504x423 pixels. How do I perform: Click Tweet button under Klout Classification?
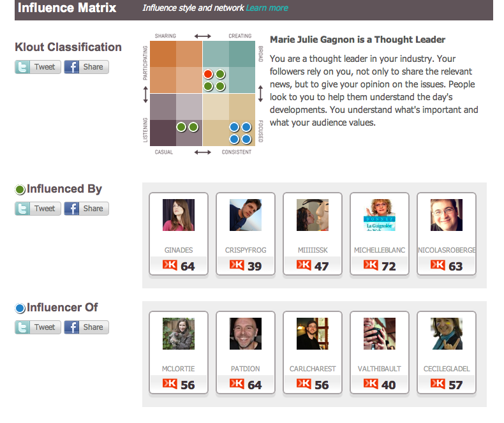pos(38,67)
